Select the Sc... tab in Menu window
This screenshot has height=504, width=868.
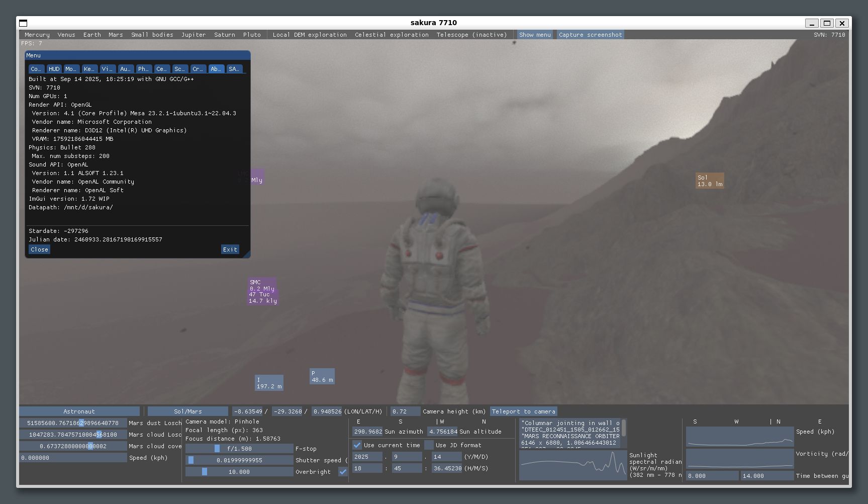179,69
